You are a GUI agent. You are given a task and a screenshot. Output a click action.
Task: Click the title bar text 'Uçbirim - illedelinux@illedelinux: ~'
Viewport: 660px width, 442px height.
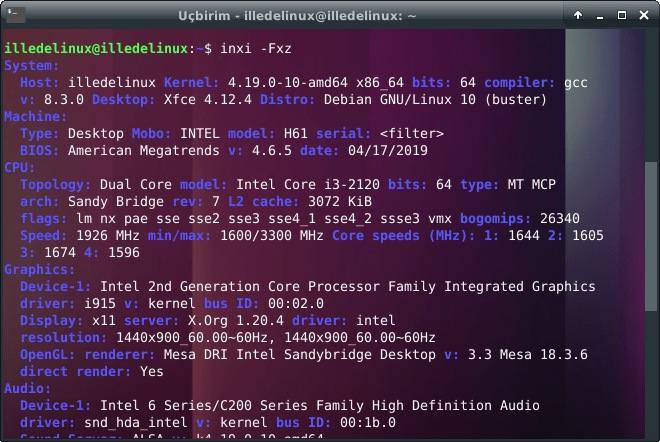[x=297, y=16]
